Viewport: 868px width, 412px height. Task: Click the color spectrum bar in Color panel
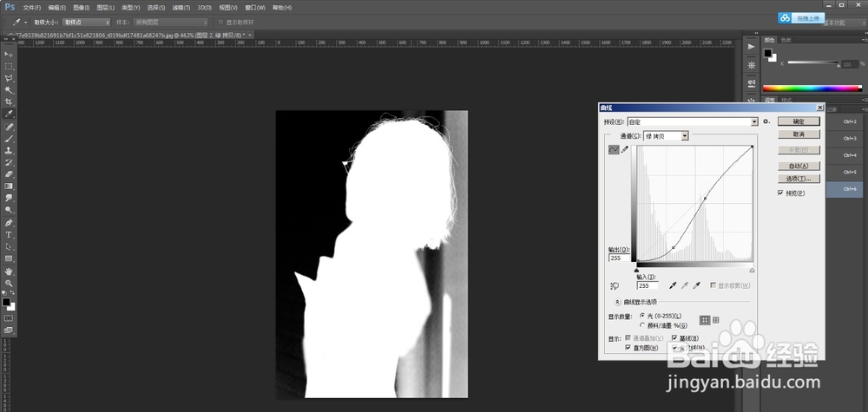(x=812, y=88)
